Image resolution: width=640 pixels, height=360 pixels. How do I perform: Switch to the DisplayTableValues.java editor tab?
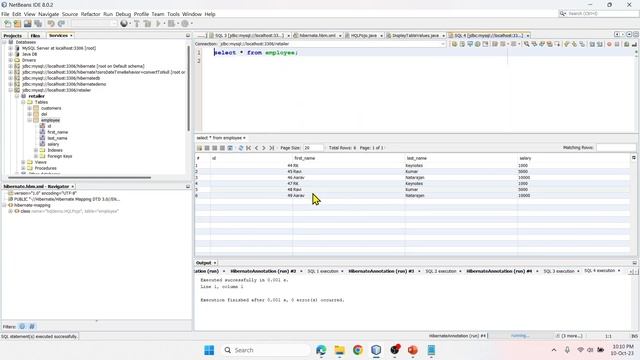click(x=415, y=36)
